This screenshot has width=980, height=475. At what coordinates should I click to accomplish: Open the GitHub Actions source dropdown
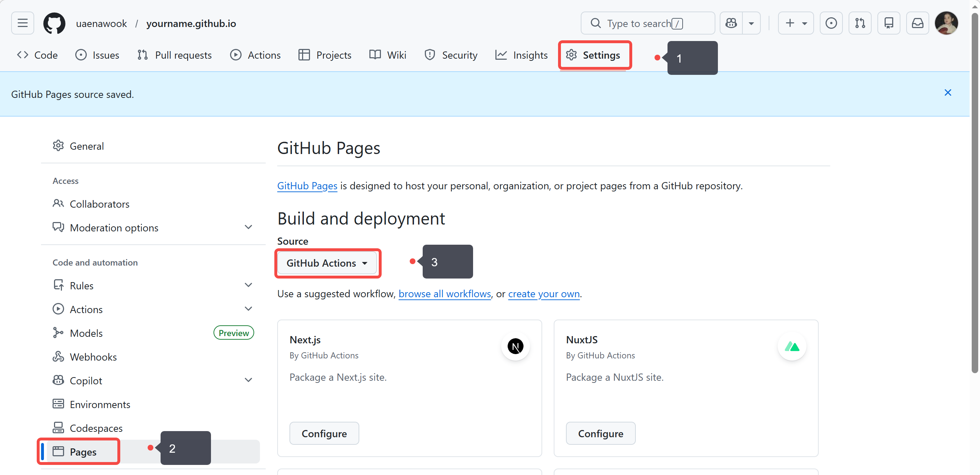(327, 263)
